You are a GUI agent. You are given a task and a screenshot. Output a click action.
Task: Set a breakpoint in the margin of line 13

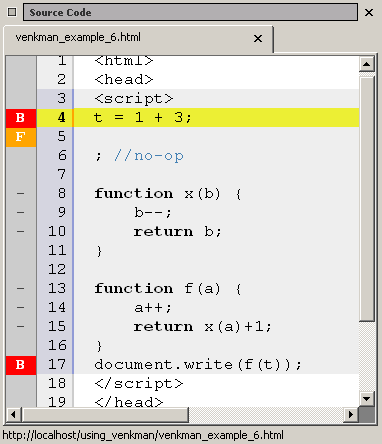point(21,289)
